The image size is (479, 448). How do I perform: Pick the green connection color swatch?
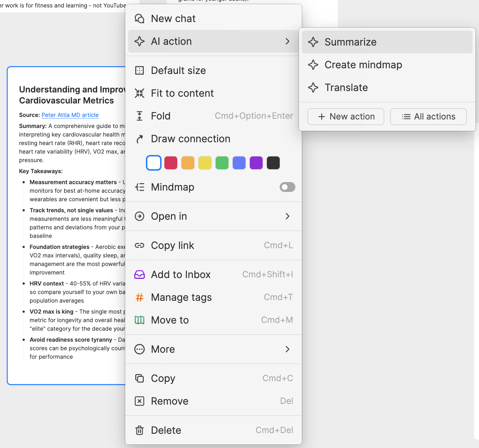222,162
